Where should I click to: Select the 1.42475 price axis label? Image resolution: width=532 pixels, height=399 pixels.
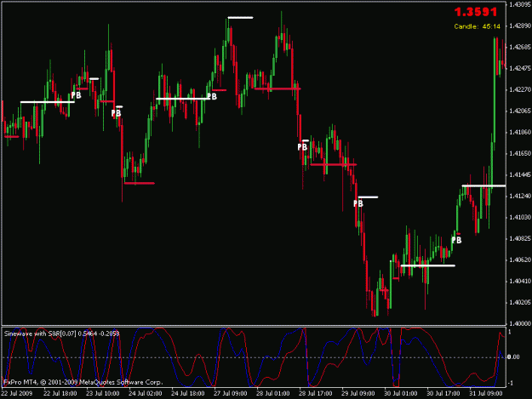point(519,68)
